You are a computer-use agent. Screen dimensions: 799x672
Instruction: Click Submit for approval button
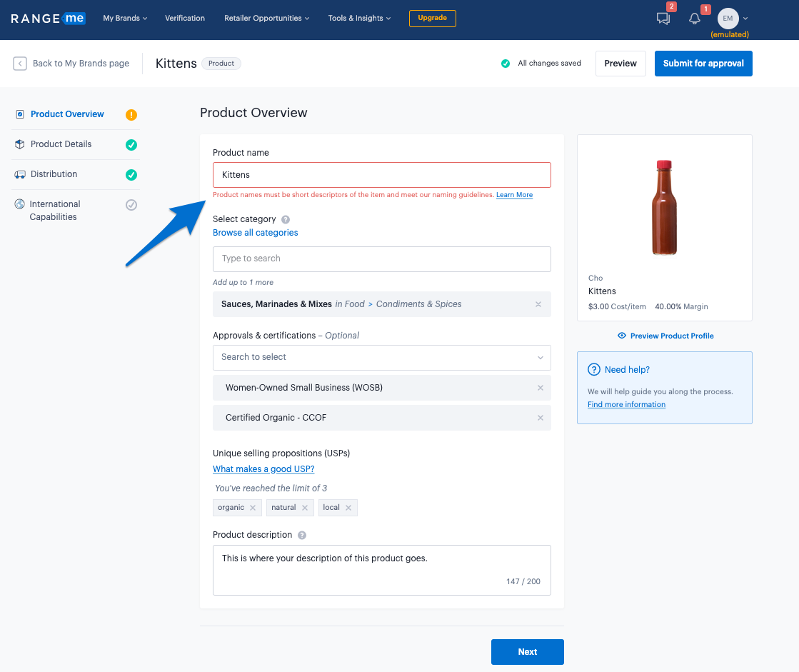click(x=703, y=64)
